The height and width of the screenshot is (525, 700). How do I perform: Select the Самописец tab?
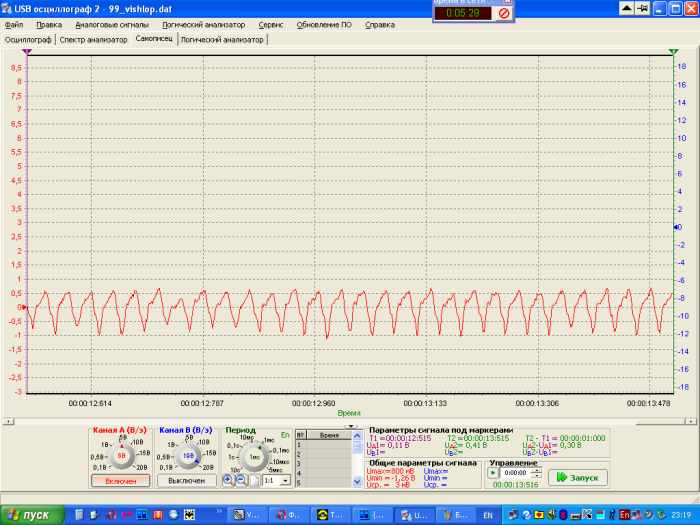point(154,39)
